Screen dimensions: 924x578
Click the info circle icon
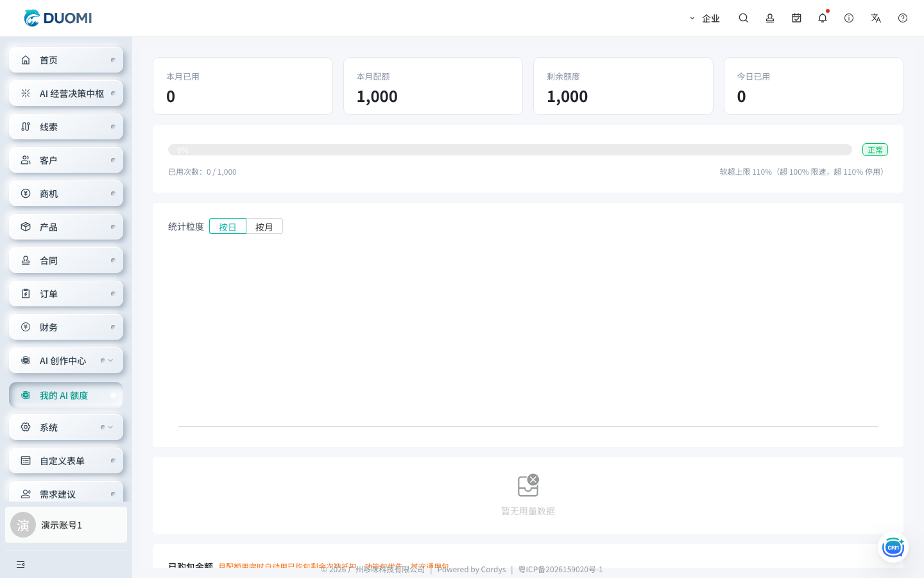849,18
